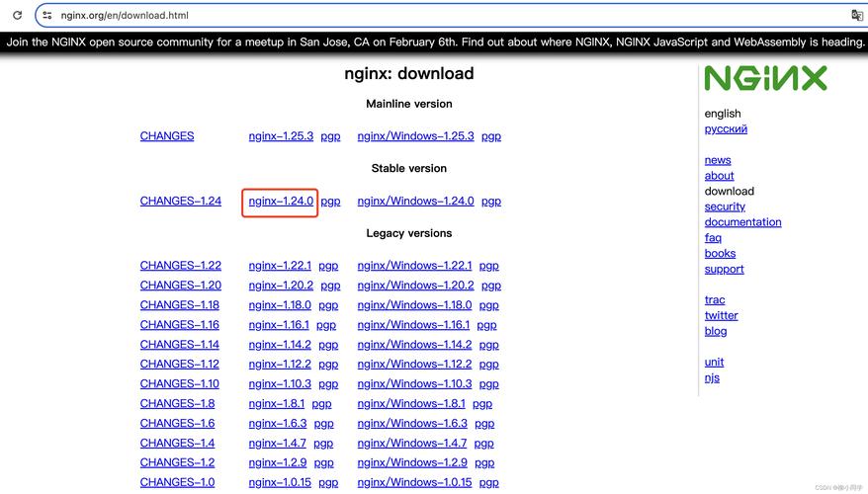Open the blog link

(x=716, y=331)
